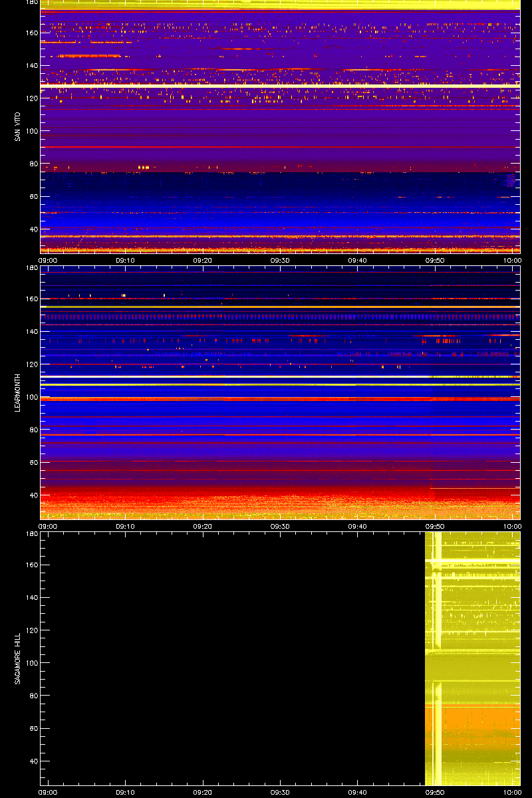Pick the 09:30 time label below Sagamore Hill plot
The height and width of the screenshot is (798, 532).
281,793
